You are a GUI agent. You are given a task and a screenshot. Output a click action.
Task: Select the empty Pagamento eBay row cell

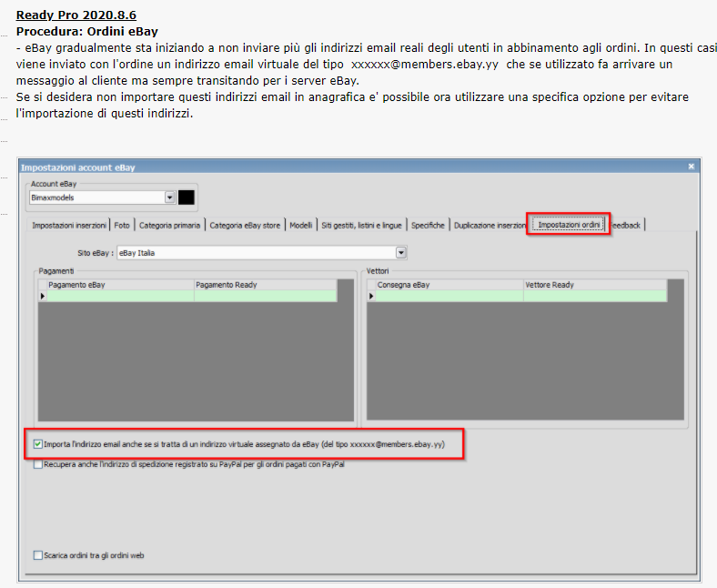[x=120, y=296]
